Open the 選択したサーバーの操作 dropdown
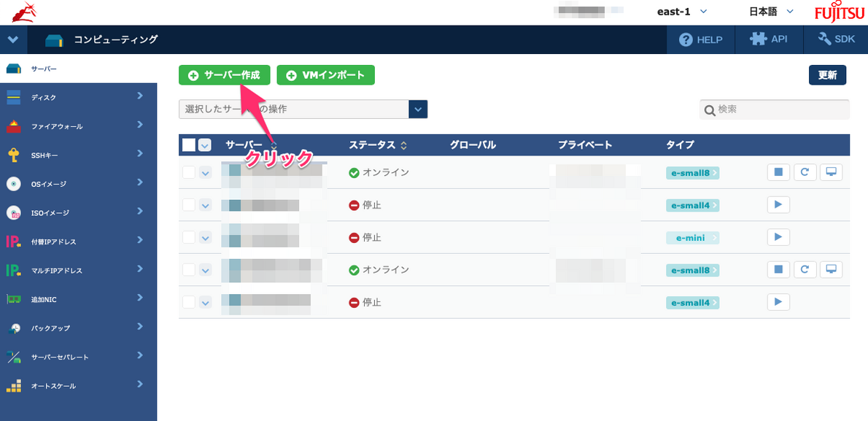The height and width of the screenshot is (421, 868). [x=302, y=109]
